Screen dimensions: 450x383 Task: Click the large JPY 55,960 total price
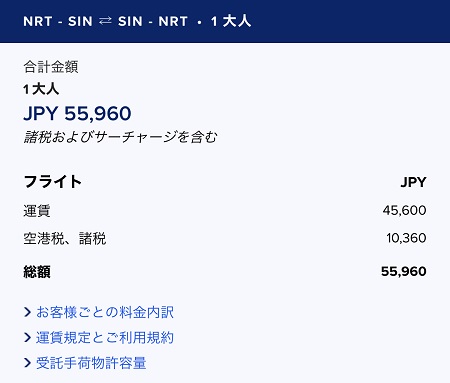[77, 113]
